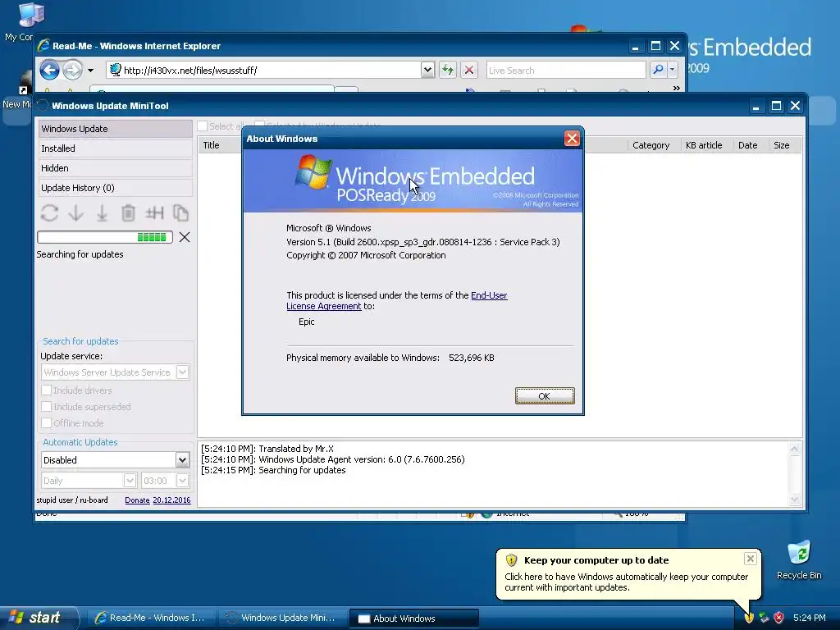Screen dimensions: 840x630
Task: Click the Internet Explorer Back button
Action: coord(49,71)
